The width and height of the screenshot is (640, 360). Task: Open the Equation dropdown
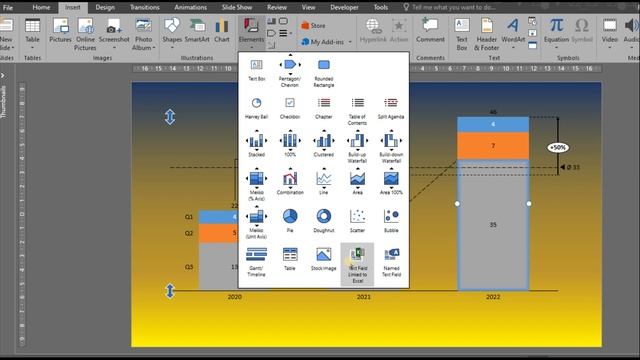[x=556, y=33]
